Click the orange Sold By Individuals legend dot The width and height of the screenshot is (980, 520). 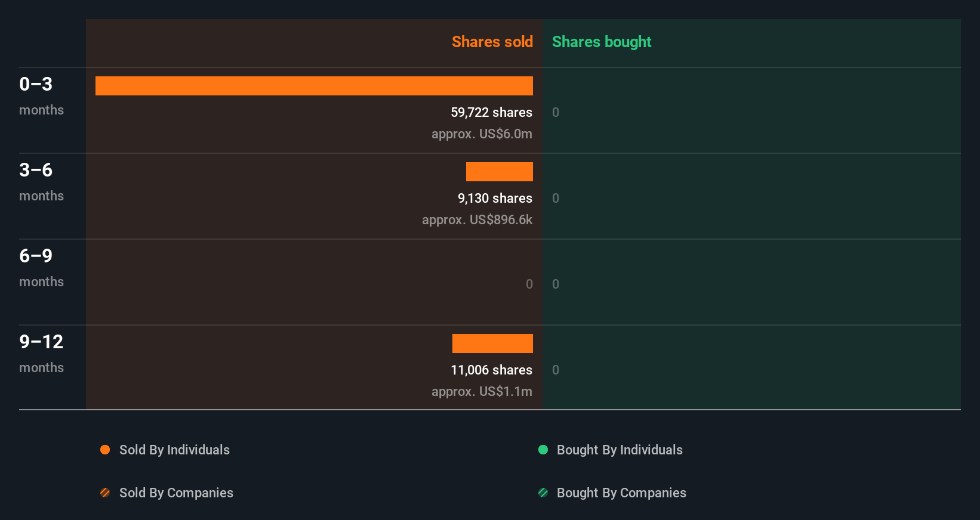(x=105, y=450)
